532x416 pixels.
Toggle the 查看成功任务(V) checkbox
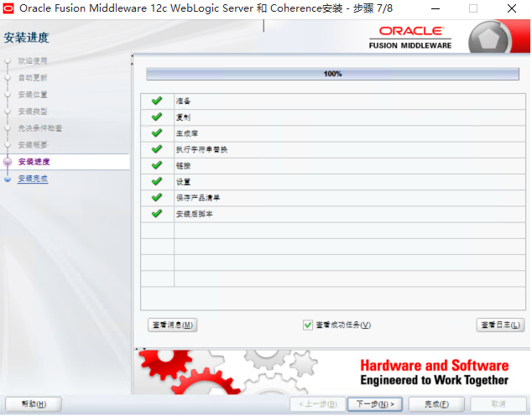[308, 325]
